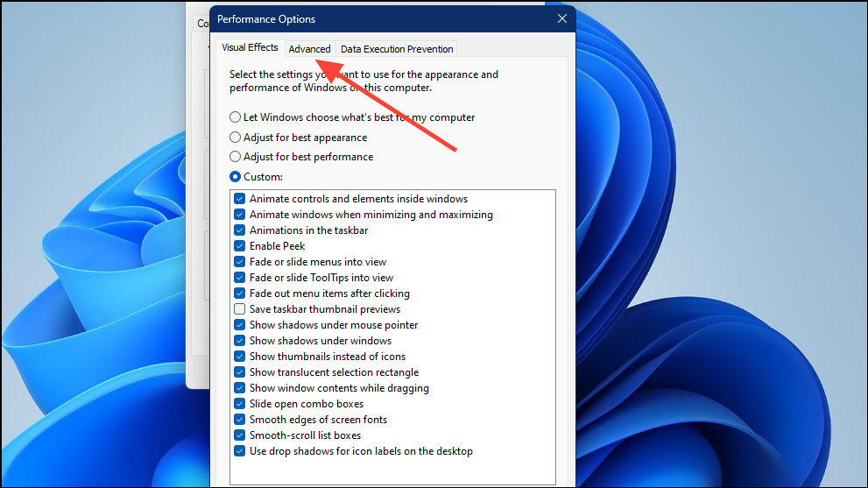The image size is (868, 488).
Task: Disable Smooth edges of screen fonts
Action: point(240,420)
